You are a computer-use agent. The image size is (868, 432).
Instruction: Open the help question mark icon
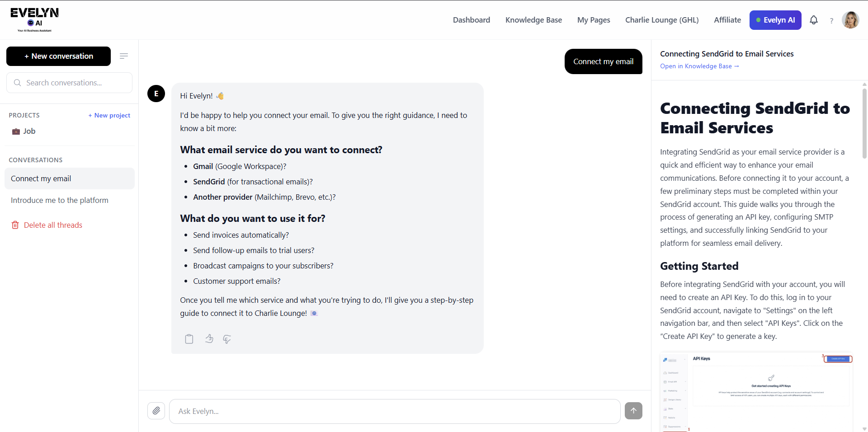coord(831,21)
